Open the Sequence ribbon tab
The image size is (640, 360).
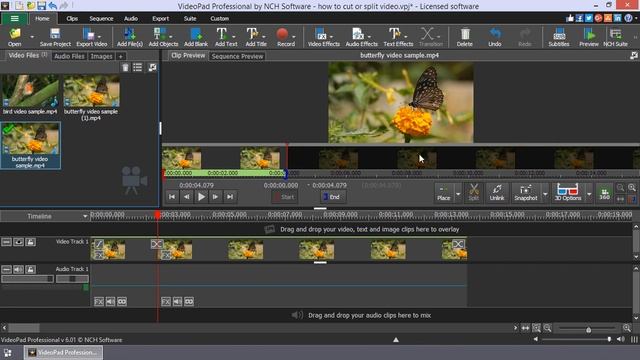pos(101,18)
